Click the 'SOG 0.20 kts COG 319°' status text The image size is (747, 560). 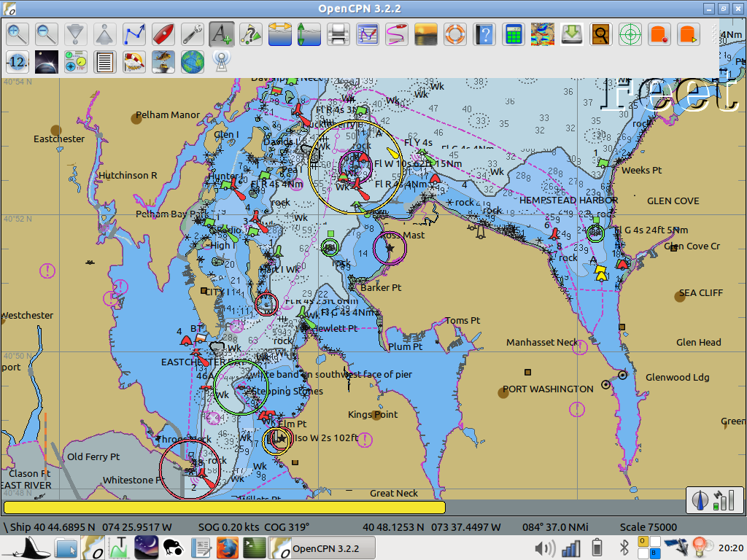254,527
